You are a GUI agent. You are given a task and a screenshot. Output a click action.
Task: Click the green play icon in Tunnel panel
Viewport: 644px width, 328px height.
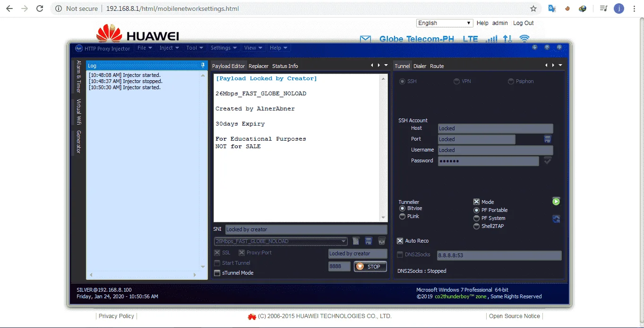[x=556, y=202]
